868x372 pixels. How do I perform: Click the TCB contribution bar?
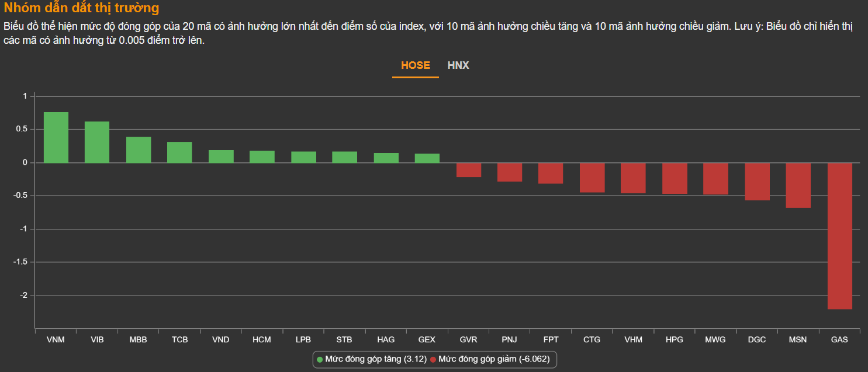tap(179, 152)
